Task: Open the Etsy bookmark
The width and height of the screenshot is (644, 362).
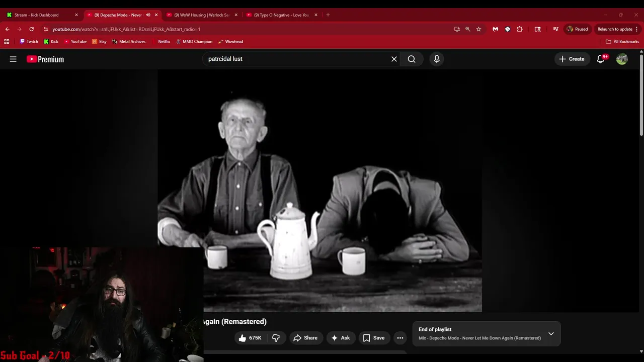Action: point(99,42)
